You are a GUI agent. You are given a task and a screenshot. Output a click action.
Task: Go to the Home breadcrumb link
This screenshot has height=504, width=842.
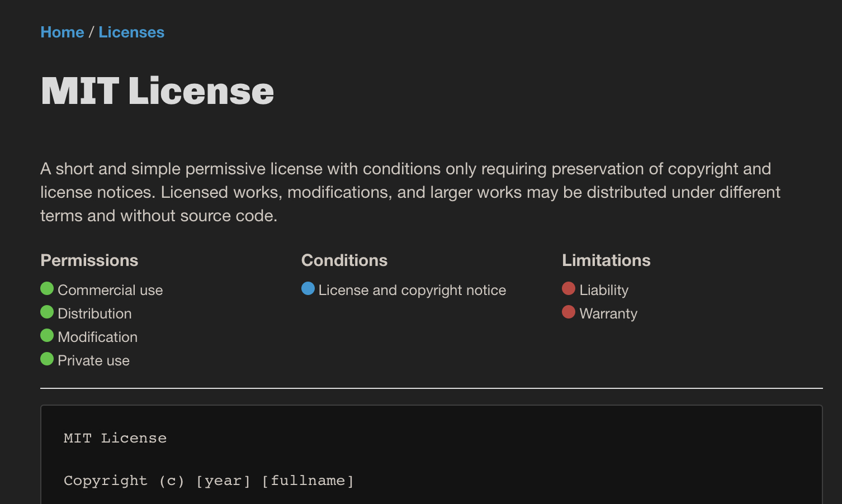(x=62, y=32)
